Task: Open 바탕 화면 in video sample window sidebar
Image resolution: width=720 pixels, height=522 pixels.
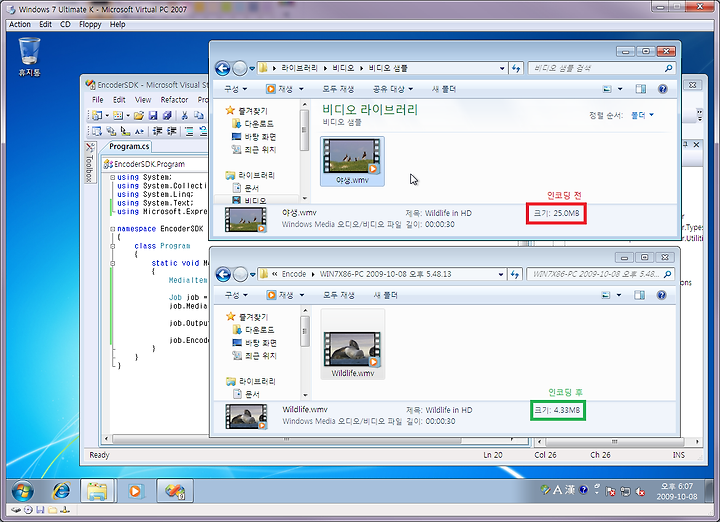Action: click(254, 137)
